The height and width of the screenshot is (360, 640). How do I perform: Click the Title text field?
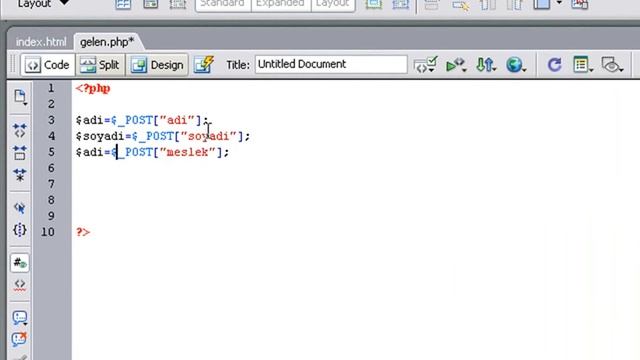pyautogui.click(x=331, y=64)
